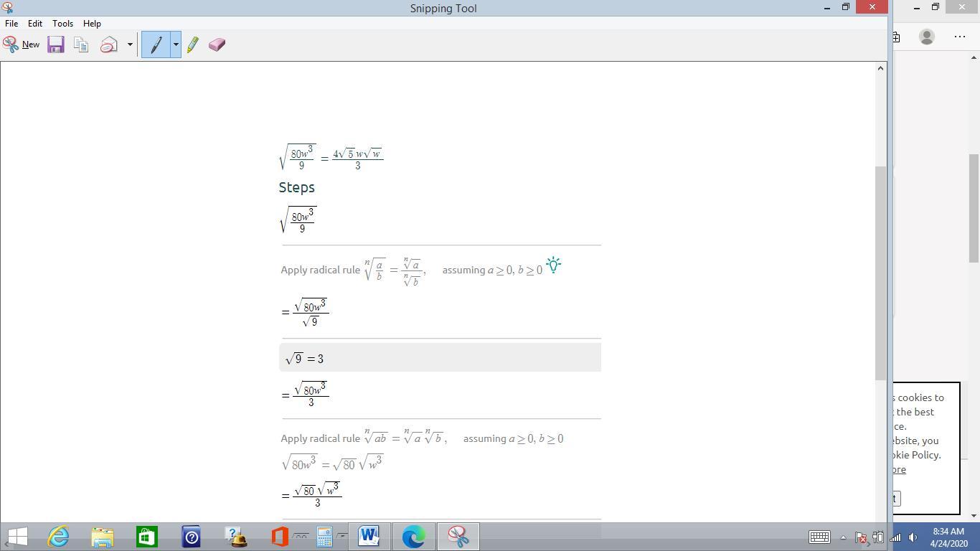Click the Snipping Tool vertical scrollbar thumb
Image resolution: width=980 pixels, height=551 pixels.
(881, 273)
